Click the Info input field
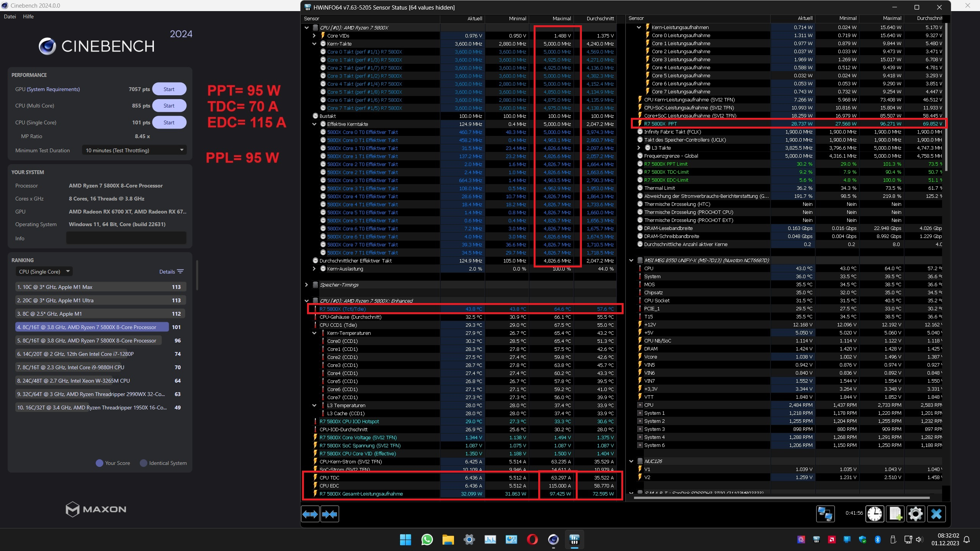The height and width of the screenshot is (551, 980). tap(126, 238)
